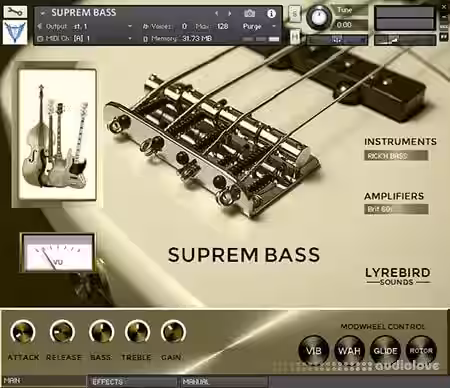
Task: Click the Voices count value 0
Action: click(x=184, y=26)
